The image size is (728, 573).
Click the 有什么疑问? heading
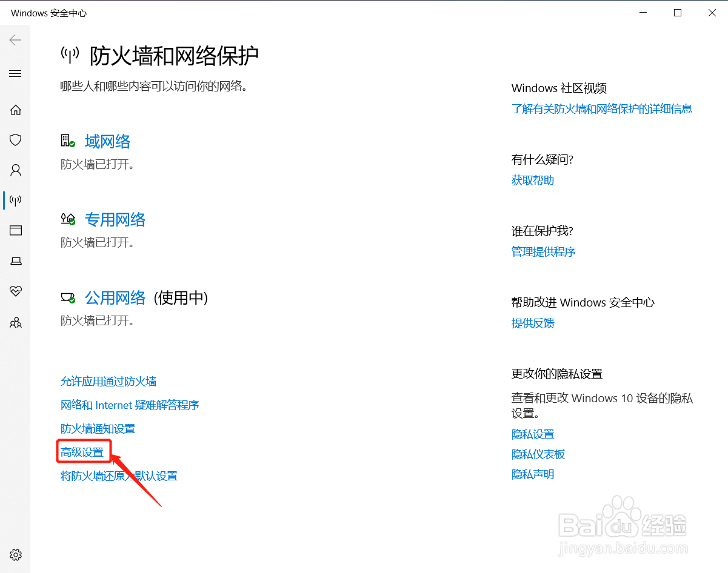pyautogui.click(x=543, y=159)
